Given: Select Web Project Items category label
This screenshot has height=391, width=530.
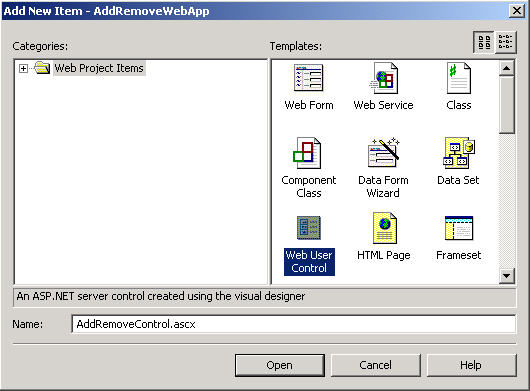Looking at the screenshot, I should coord(99,68).
